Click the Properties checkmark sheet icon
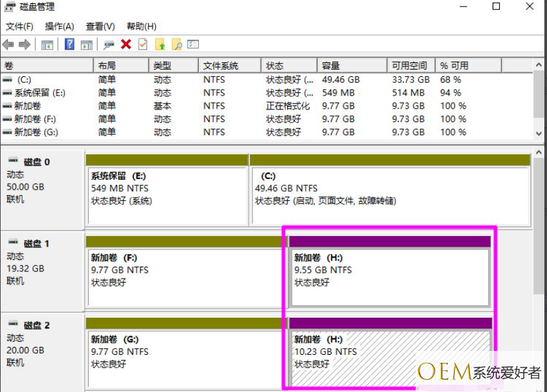Image resolution: width=547 pixels, height=392 pixels. [143, 44]
